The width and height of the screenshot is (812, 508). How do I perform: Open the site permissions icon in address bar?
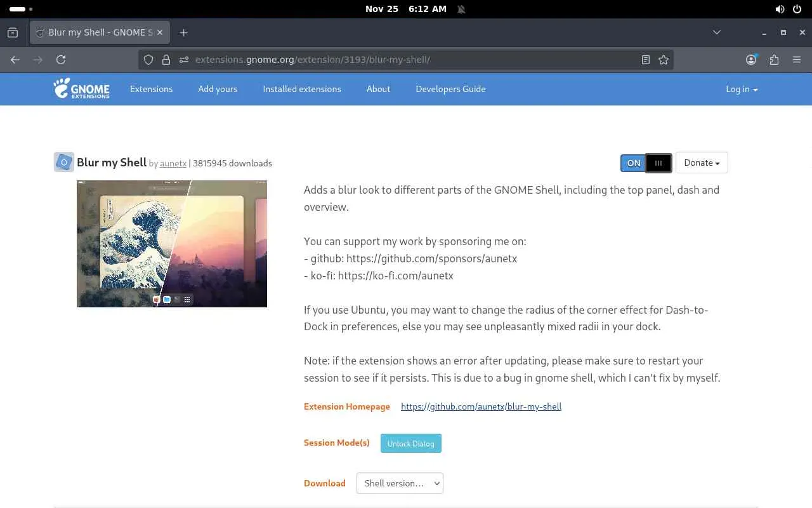click(184, 60)
